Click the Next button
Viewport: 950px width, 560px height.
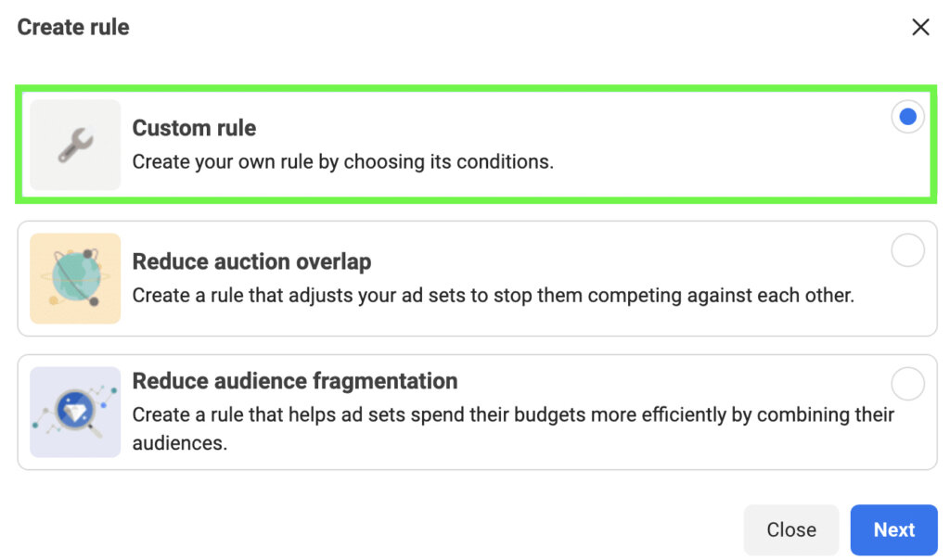[893, 529]
